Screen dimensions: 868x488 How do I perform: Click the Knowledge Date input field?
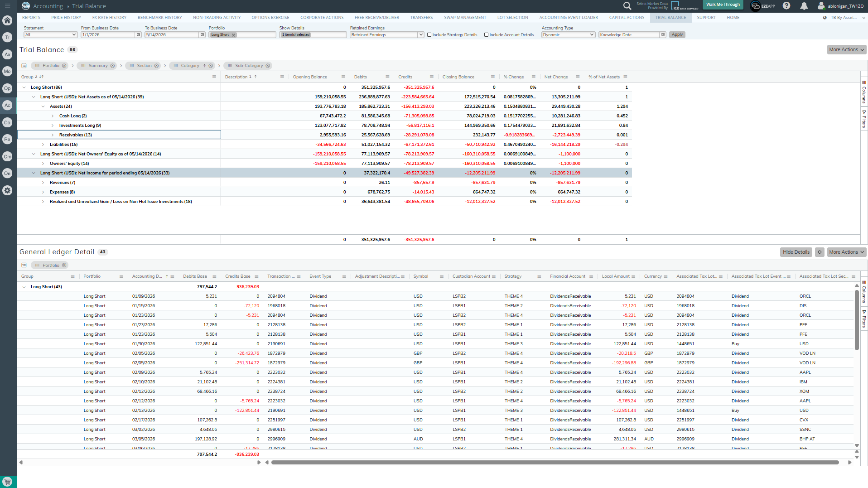point(629,35)
